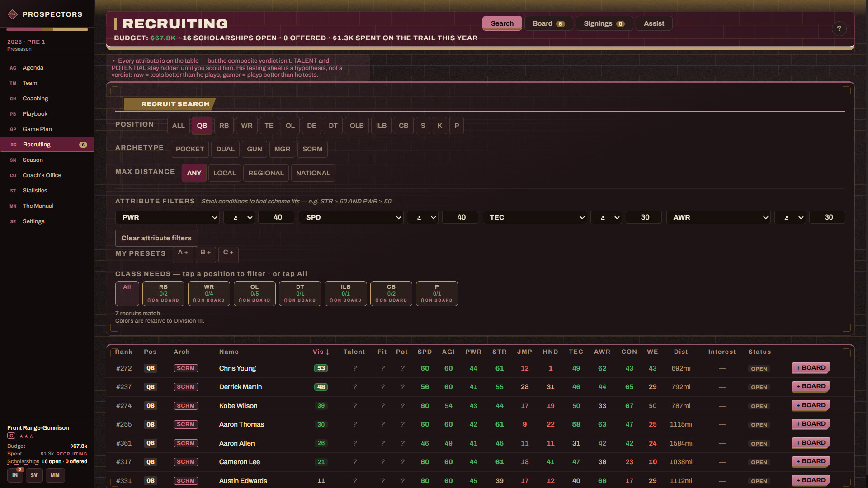Open the PWR attribute dropdown
Viewport: 868px width, 488px height.
tap(167, 217)
